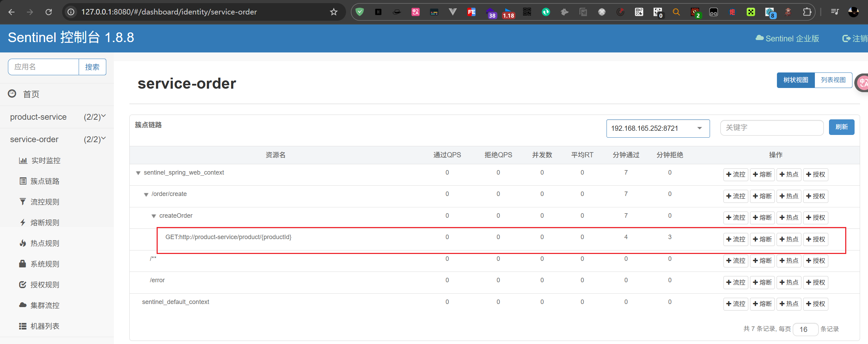Add 流控 rule for GET product-service resource

[736, 239]
